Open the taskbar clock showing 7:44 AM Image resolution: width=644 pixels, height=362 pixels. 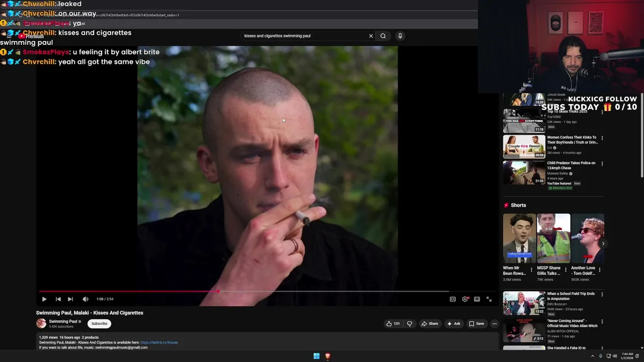click(x=627, y=356)
